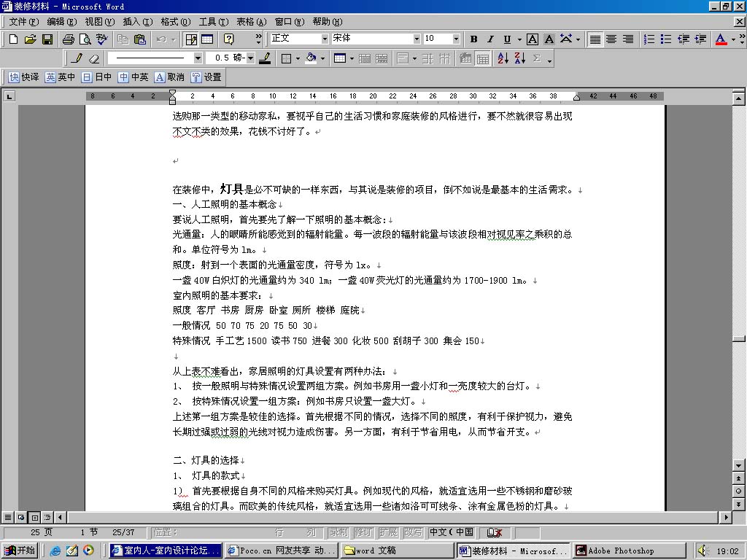Expand the outside border dropdown arrow

pyautogui.click(x=298, y=58)
